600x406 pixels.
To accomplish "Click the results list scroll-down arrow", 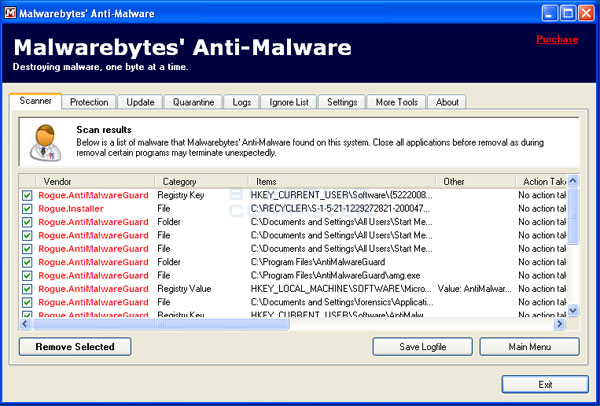I will [x=573, y=310].
